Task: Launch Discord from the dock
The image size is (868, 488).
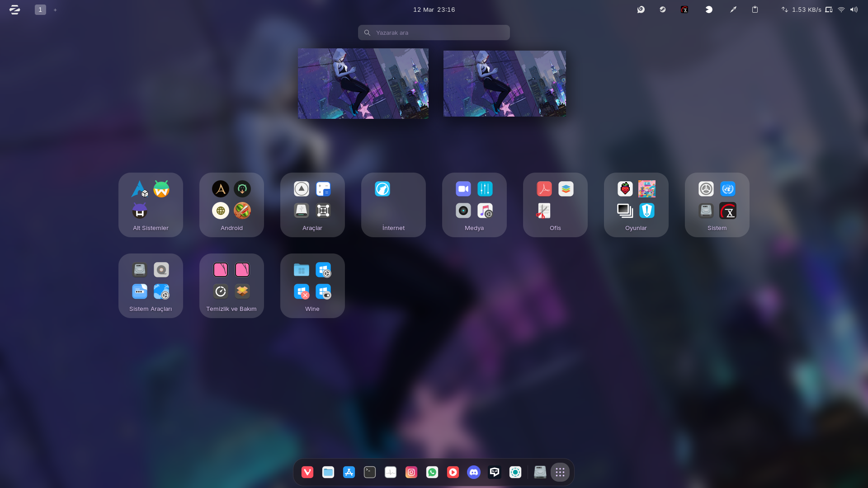Action: (x=474, y=472)
